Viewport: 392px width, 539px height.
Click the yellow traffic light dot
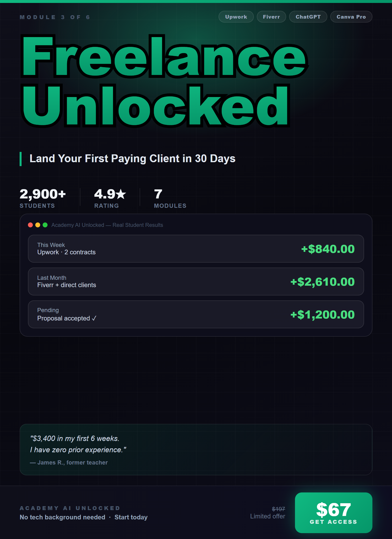pyautogui.click(x=38, y=225)
